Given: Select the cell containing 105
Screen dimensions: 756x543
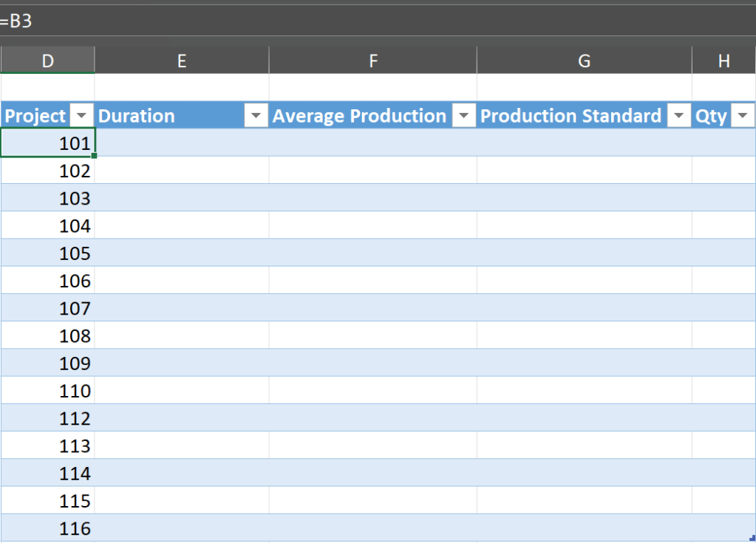Looking at the screenshot, I should [48, 253].
